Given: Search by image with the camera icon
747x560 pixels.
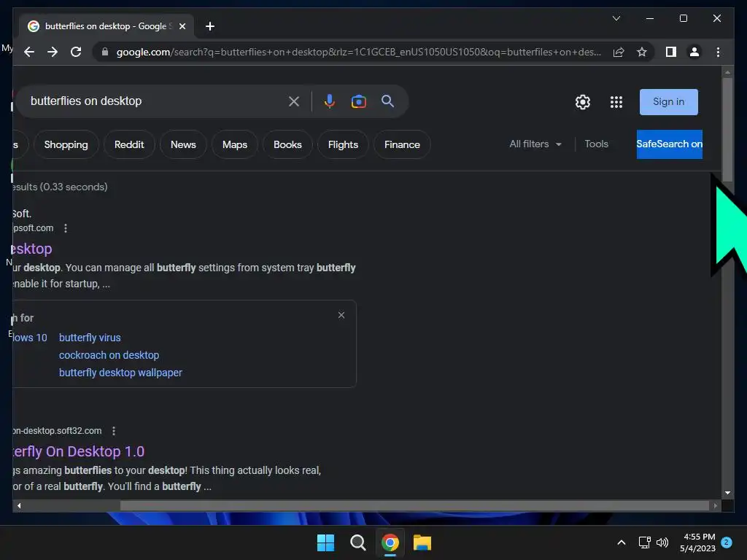Looking at the screenshot, I should 359,101.
